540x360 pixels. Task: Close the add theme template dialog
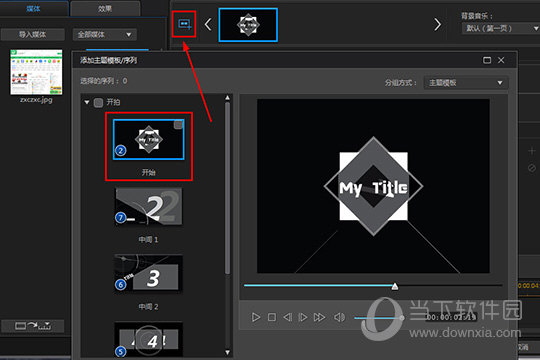(501, 60)
